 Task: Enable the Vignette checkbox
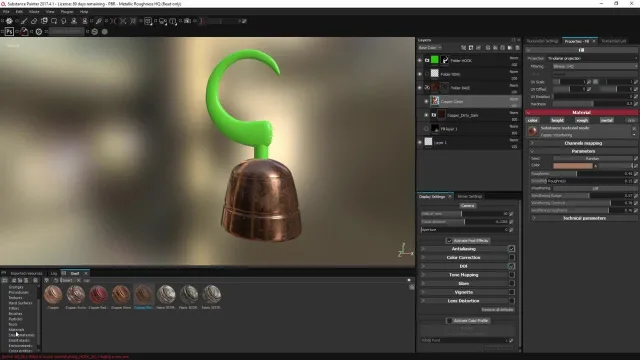coord(511,292)
